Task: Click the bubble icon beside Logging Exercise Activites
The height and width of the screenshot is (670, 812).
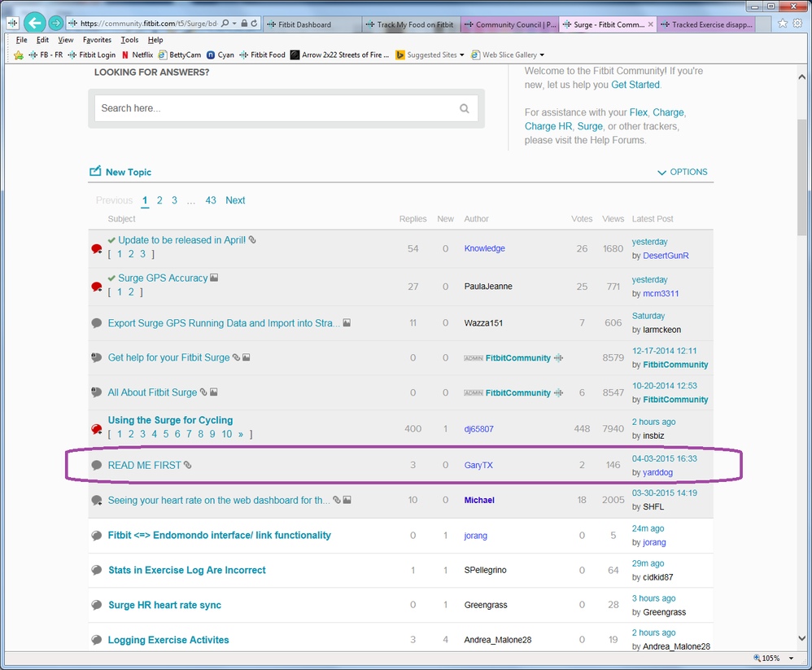Action: (96, 640)
